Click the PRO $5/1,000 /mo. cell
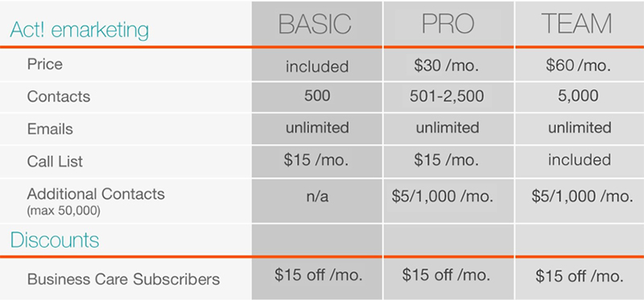Viewport: 644px width, 300px height. (x=442, y=196)
